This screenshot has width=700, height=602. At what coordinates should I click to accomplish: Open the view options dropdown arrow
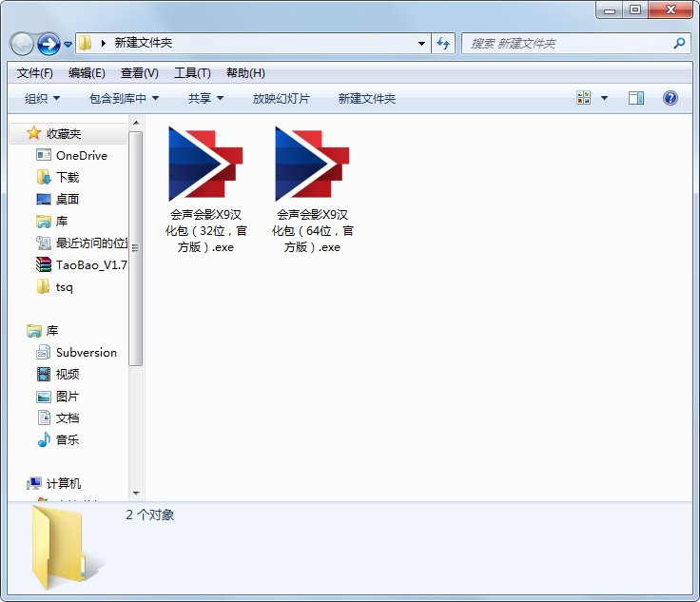tap(604, 98)
